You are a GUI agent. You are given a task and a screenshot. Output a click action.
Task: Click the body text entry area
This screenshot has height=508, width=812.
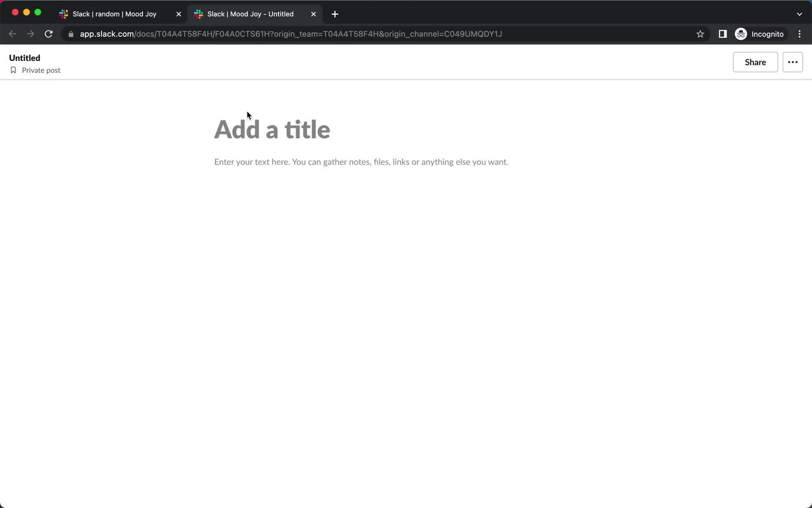coord(361,161)
